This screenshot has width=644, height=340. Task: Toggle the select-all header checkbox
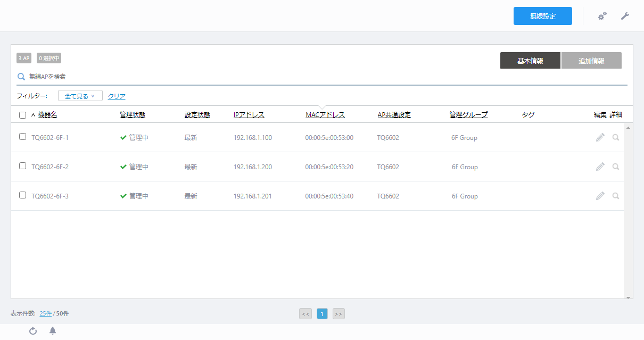[x=22, y=115]
